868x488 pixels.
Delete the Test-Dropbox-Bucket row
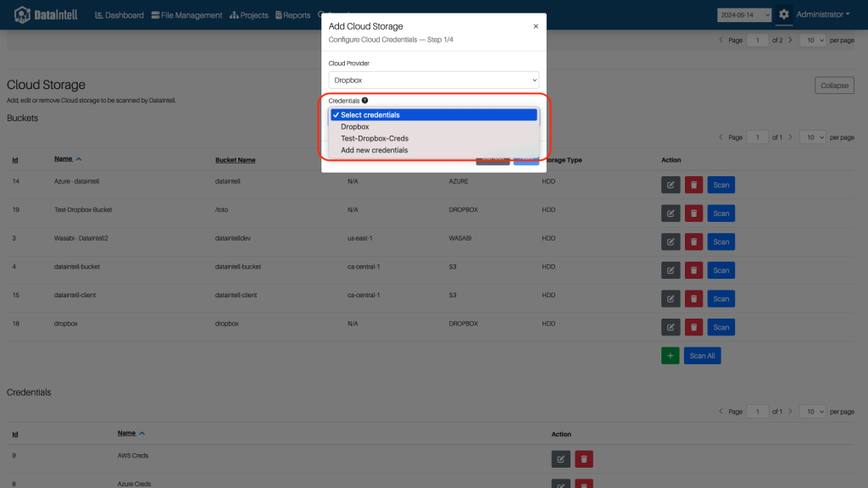point(693,213)
